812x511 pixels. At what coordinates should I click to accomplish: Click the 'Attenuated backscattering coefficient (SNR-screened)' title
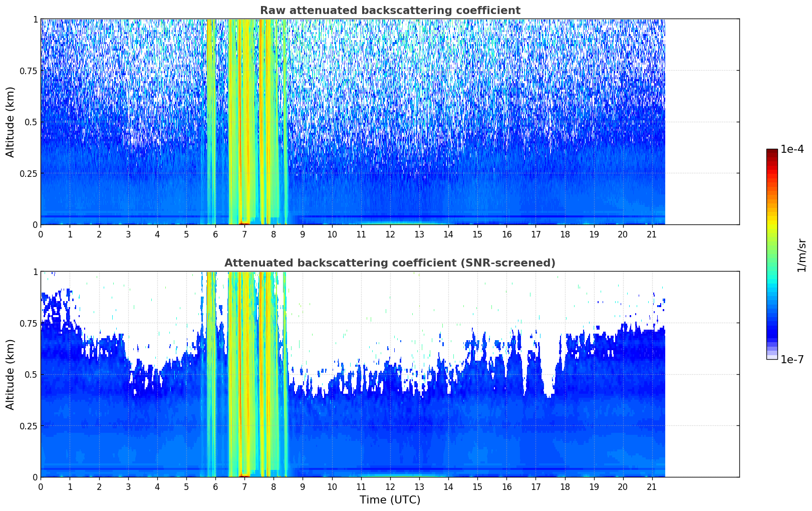pos(390,263)
